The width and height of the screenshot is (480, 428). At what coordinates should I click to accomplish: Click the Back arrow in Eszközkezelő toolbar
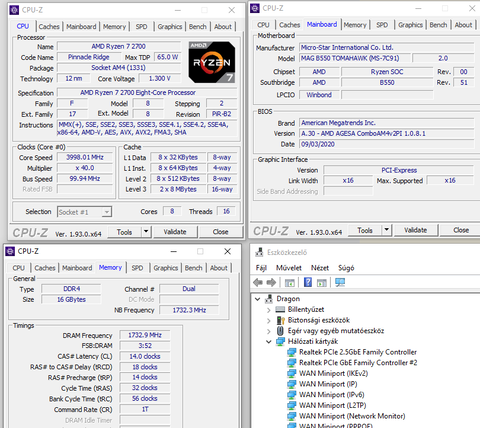(x=258, y=283)
